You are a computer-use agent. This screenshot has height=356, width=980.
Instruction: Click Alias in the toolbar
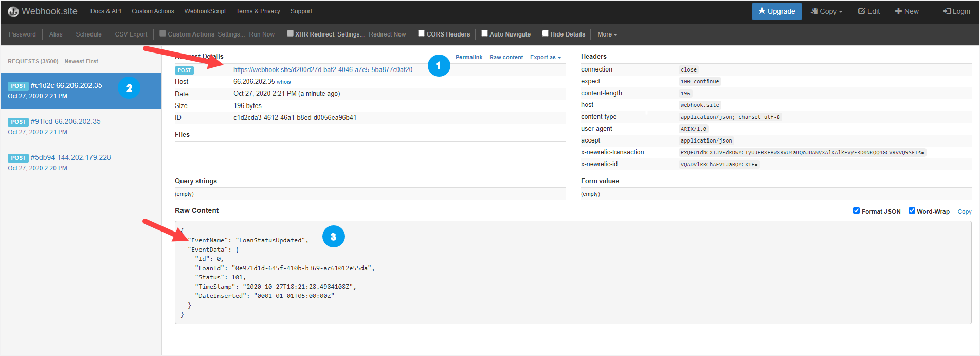click(x=56, y=34)
